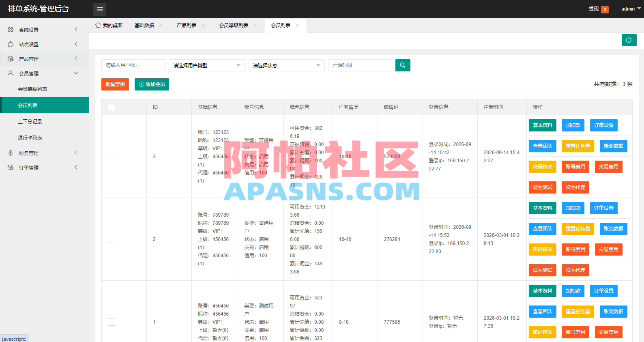644x342 pixels.
Task: Click 订单设置 for account 123123
Action: (604, 125)
